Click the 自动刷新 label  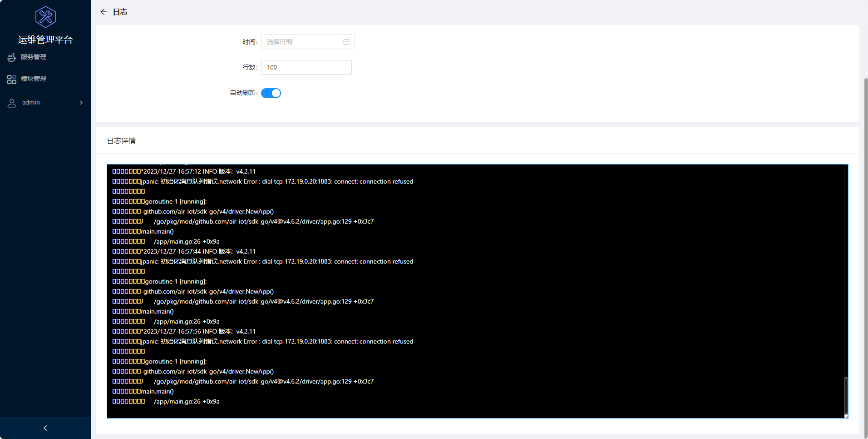coord(244,93)
